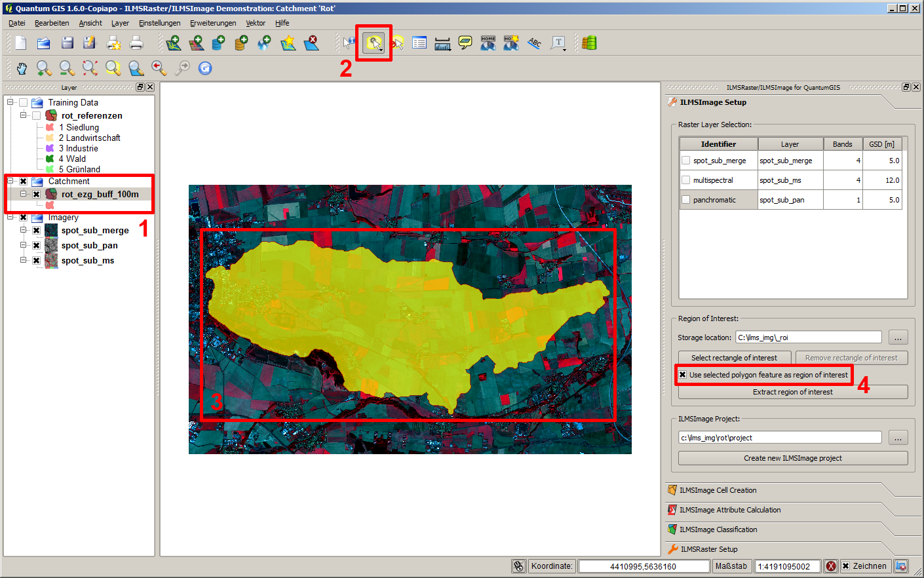The height and width of the screenshot is (578, 924).
Task: Open the Vektor menu
Action: point(256,23)
